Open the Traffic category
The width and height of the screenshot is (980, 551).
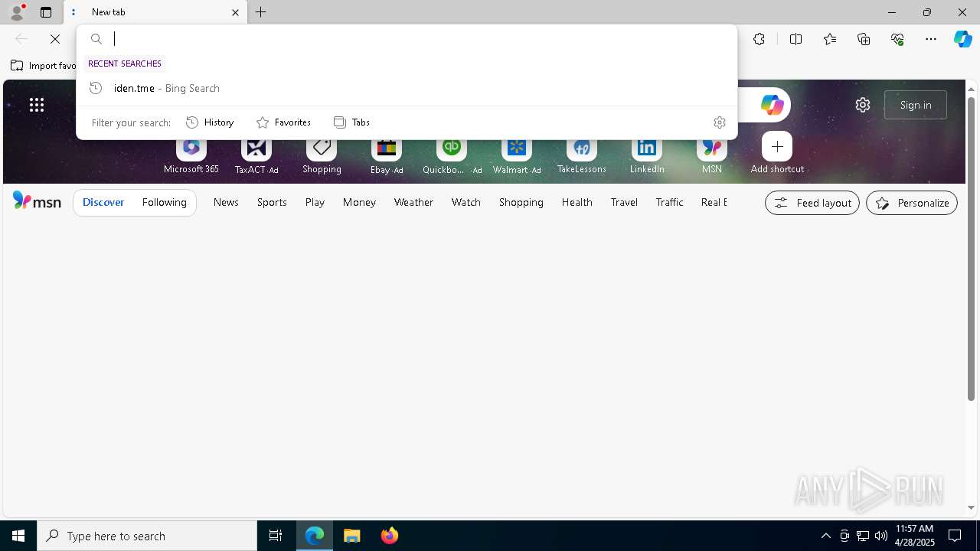coord(670,202)
